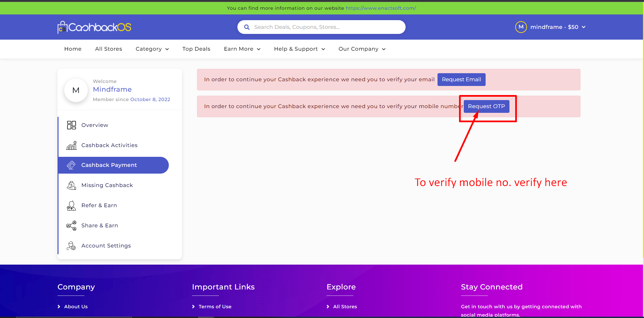The width and height of the screenshot is (644, 318).
Task: Click the Refer & Earn icon
Action: pos(71,206)
